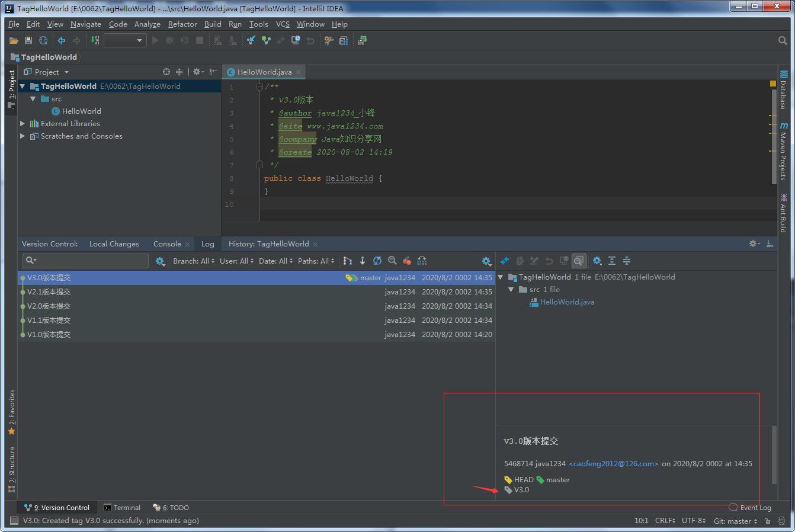Expand External Libraries node
Screen dimensions: 795x532
[x=23, y=123]
